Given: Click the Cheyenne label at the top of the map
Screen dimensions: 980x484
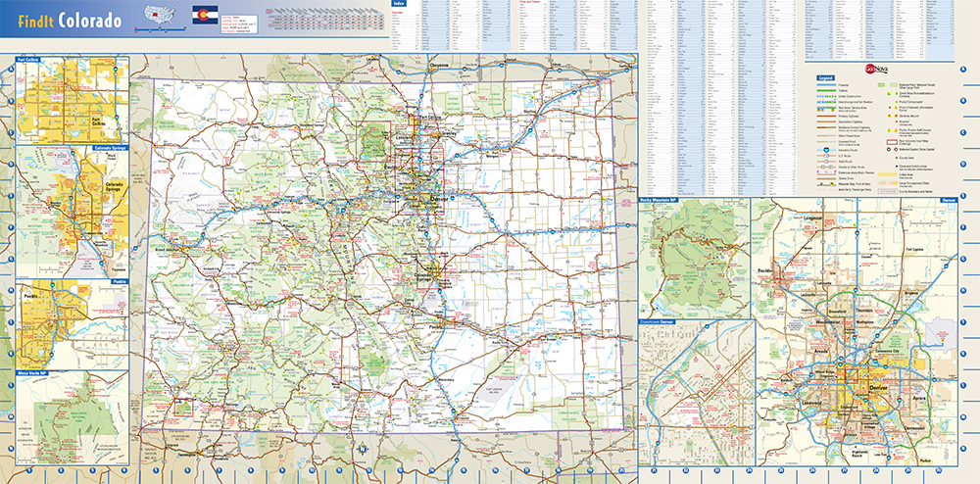Looking at the screenshot, I should tap(439, 65).
